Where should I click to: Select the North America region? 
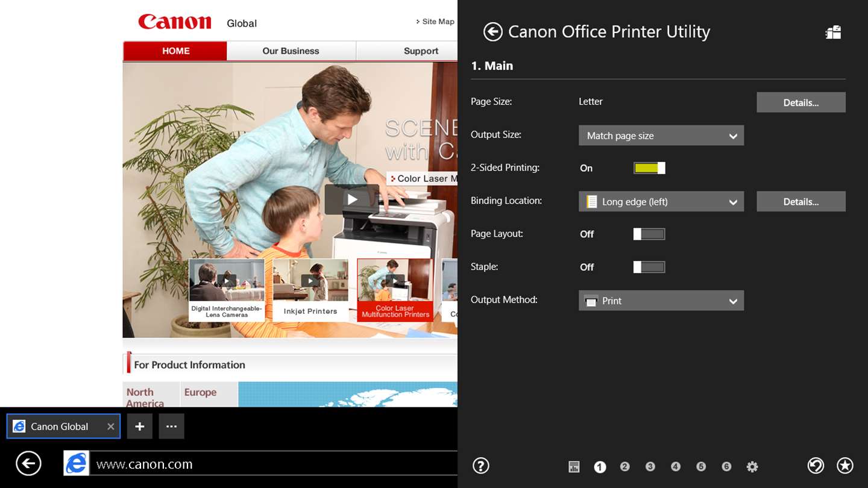point(151,395)
